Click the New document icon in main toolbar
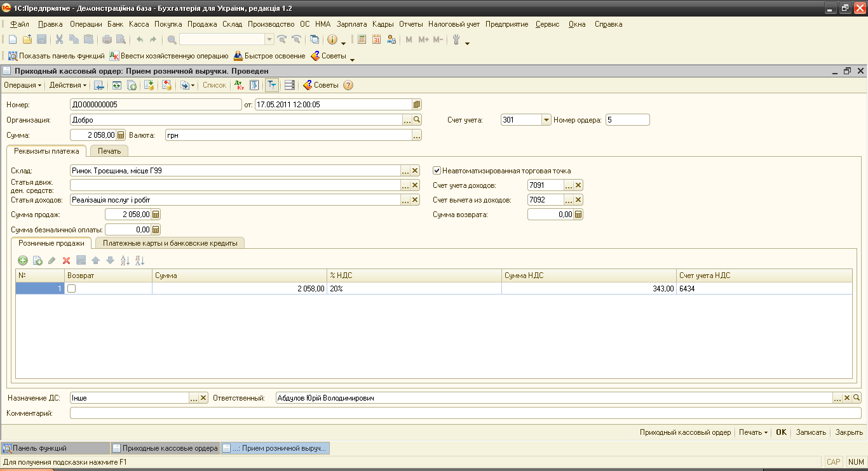 click(13, 39)
